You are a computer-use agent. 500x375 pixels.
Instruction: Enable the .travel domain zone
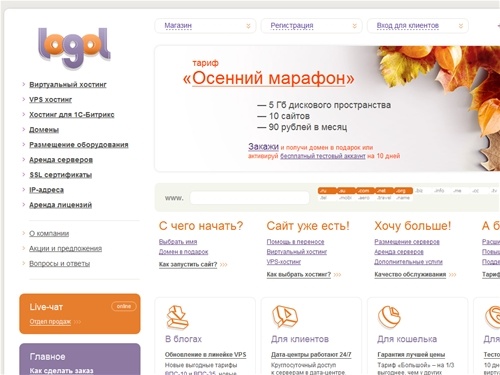pyautogui.click(x=384, y=198)
